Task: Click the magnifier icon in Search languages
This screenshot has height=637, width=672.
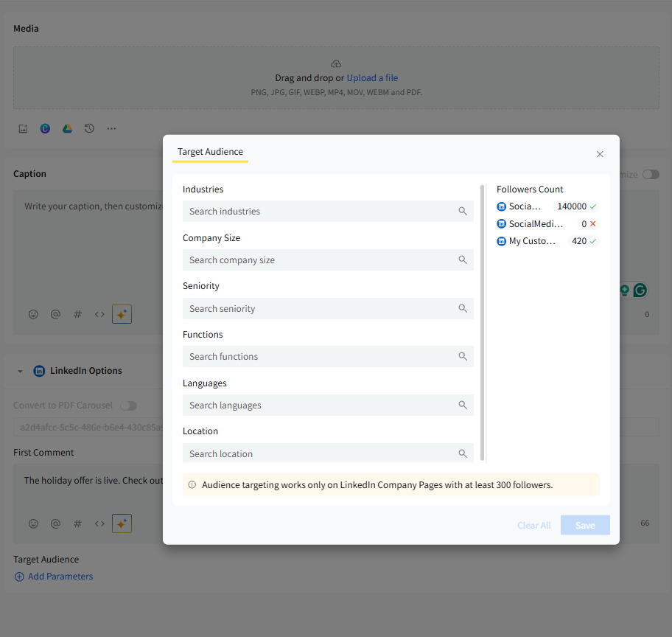Action: pyautogui.click(x=463, y=405)
